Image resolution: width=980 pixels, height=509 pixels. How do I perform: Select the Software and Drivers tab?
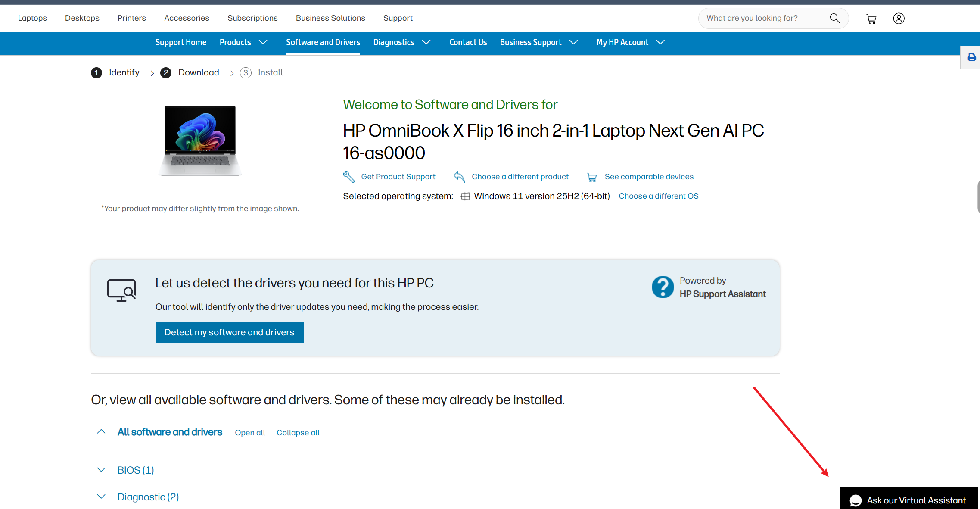tap(323, 42)
